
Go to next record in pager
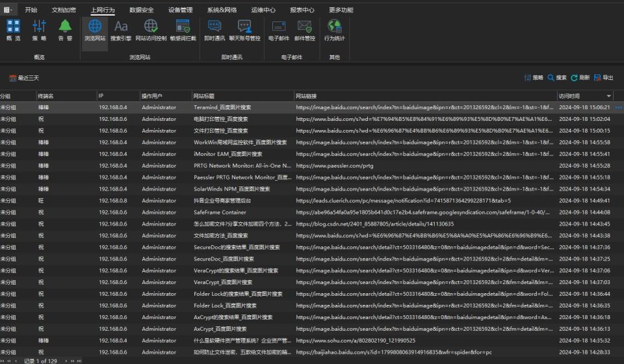click(x=66, y=361)
